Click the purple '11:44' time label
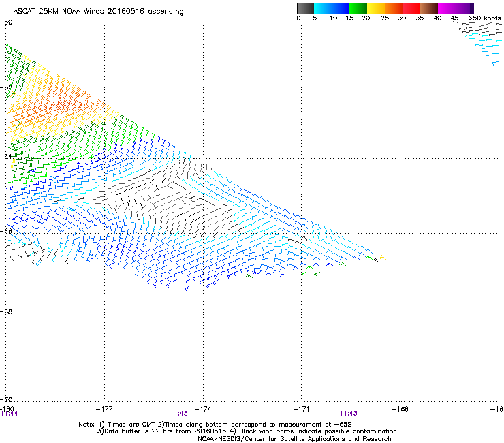Screen dimensions: 504x443 pos(10,414)
